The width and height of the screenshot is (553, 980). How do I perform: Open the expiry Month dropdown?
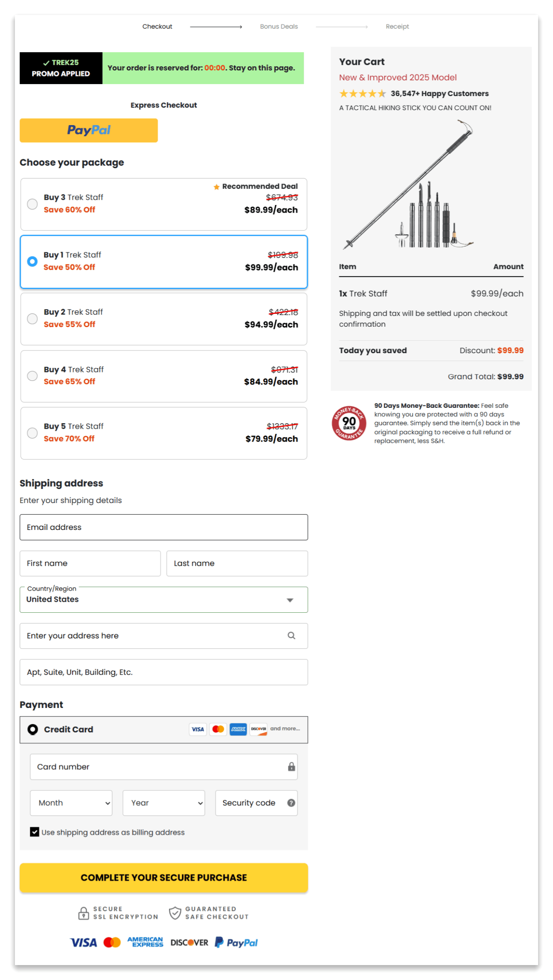(71, 803)
